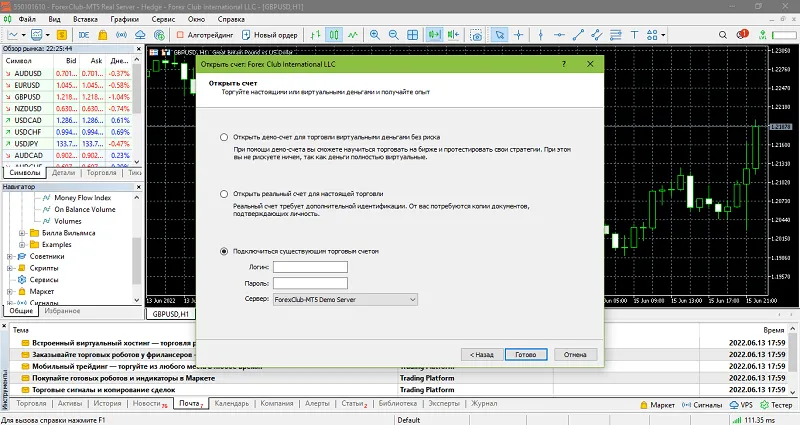
Task: Select connect to existing trade account radio
Action: [224, 252]
